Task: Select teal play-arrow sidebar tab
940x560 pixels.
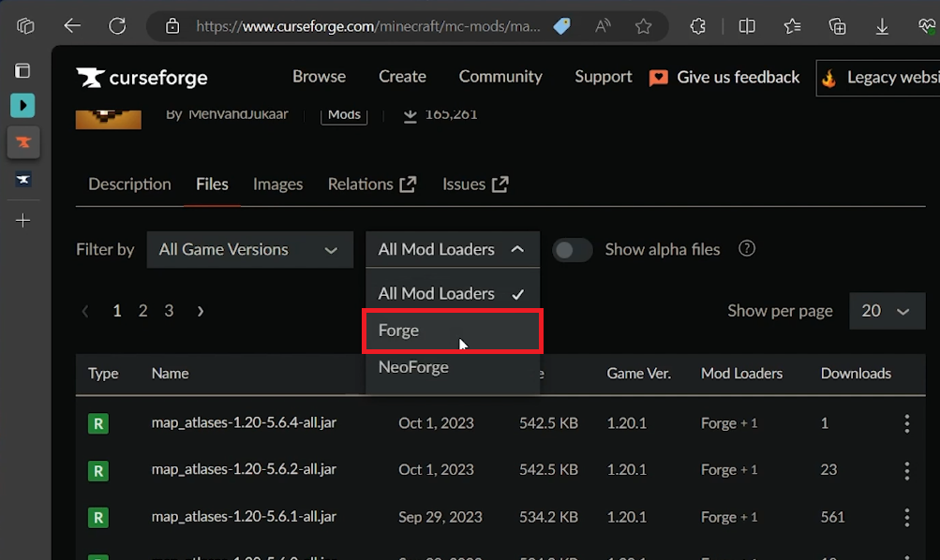Action: (x=22, y=106)
